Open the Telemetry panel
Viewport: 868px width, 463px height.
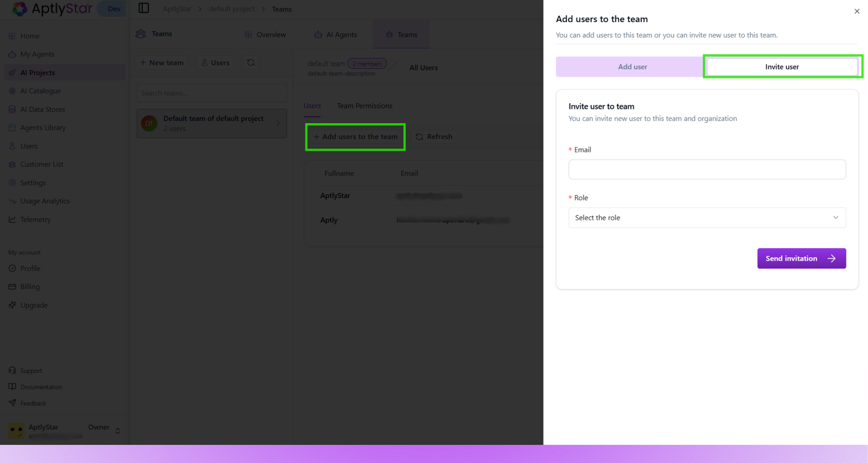coord(35,219)
